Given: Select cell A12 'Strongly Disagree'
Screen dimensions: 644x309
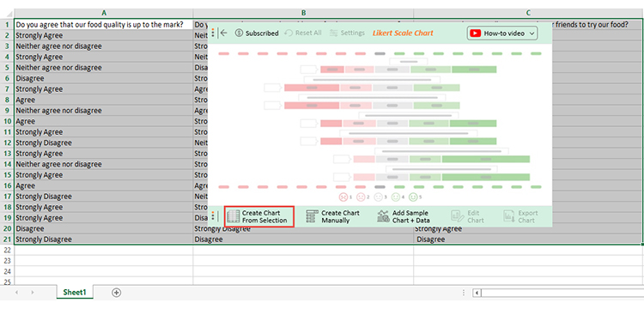Looking at the screenshot, I should pyautogui.click(x=104, y=142).
